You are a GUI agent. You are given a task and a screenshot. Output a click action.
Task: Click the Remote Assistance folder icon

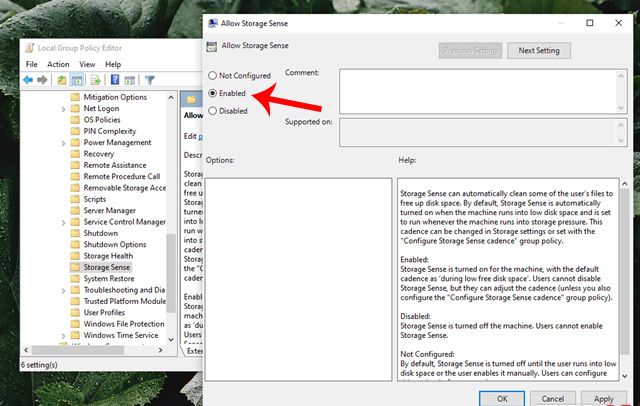coord(75,165)
